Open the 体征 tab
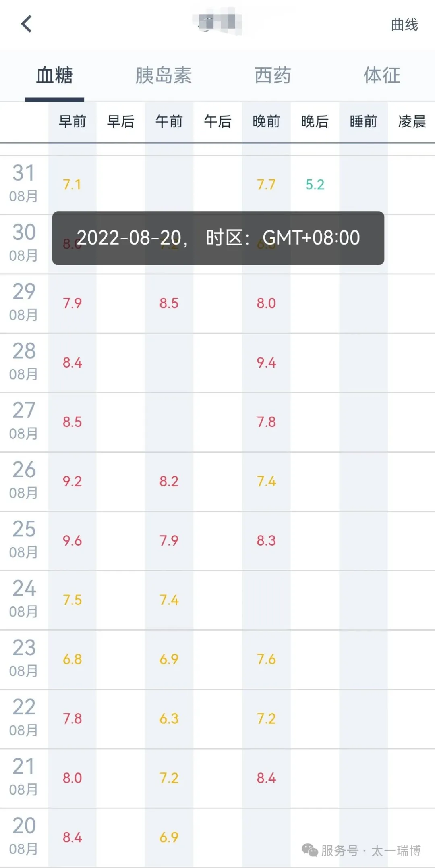Screen dimensions: 435x868 [x=382, y=75]
